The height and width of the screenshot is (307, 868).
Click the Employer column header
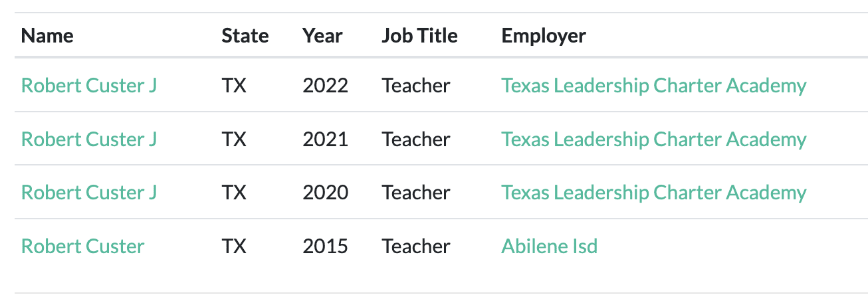click(544, 35)
